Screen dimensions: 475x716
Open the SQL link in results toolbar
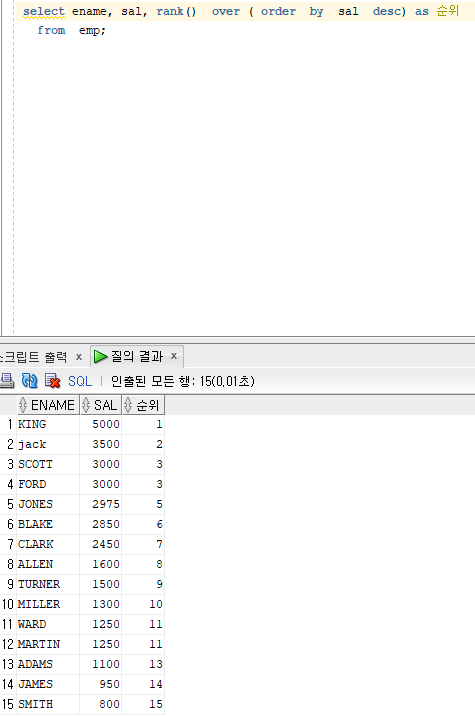[80, 381]
